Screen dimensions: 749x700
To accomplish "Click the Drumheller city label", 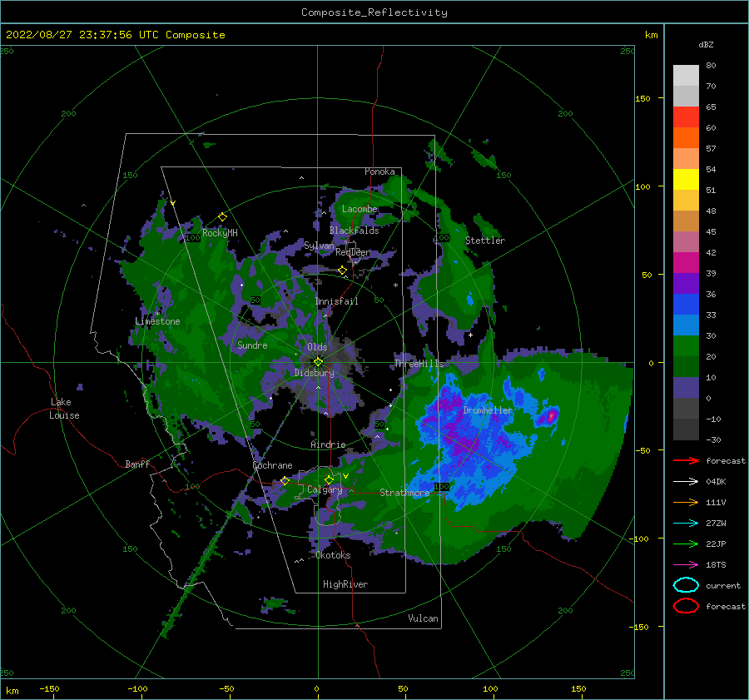I will click(488, 410).
